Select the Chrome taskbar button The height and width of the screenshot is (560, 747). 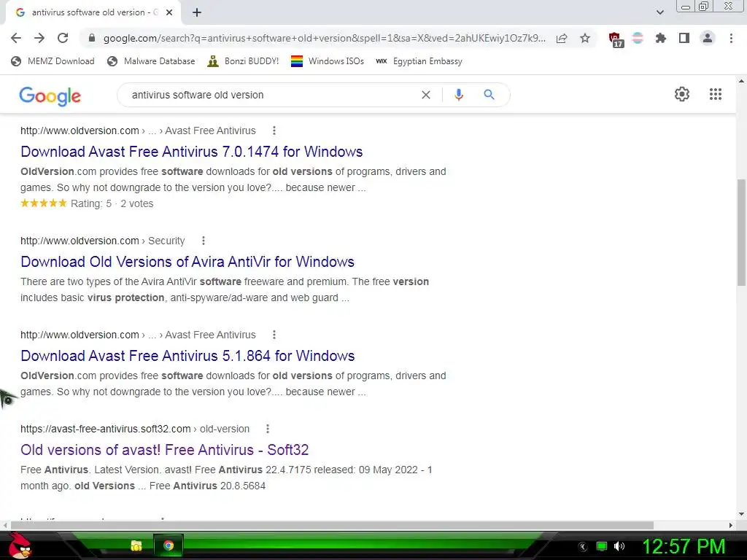(169, 545)
